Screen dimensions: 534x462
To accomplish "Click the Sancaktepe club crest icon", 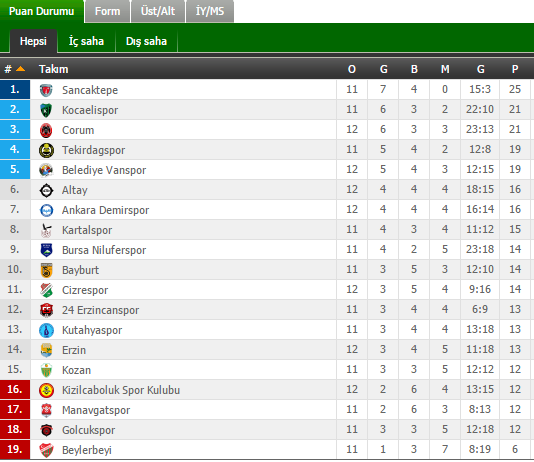I will (46, 90).
